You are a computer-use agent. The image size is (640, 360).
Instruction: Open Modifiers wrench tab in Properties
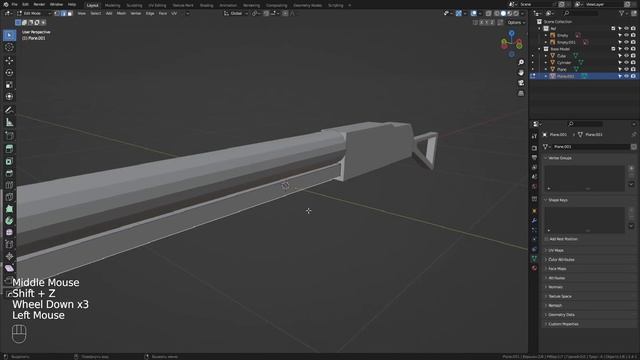(x=534, y=220)
